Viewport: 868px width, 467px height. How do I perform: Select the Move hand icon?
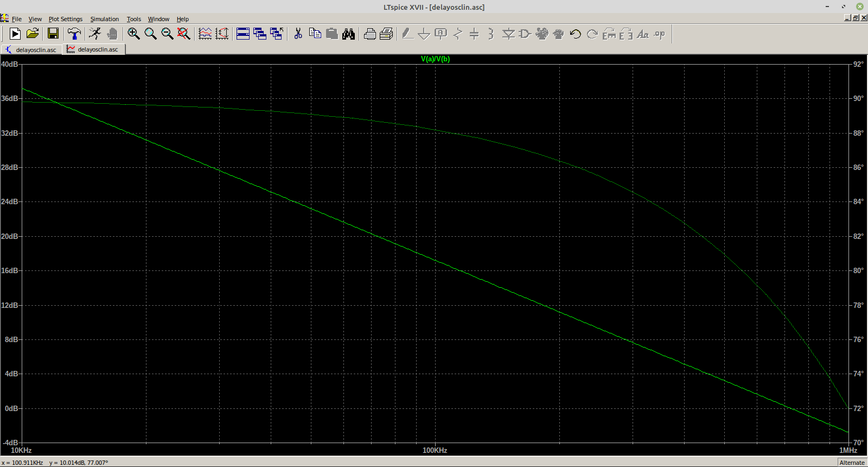[x=542, y=34]
